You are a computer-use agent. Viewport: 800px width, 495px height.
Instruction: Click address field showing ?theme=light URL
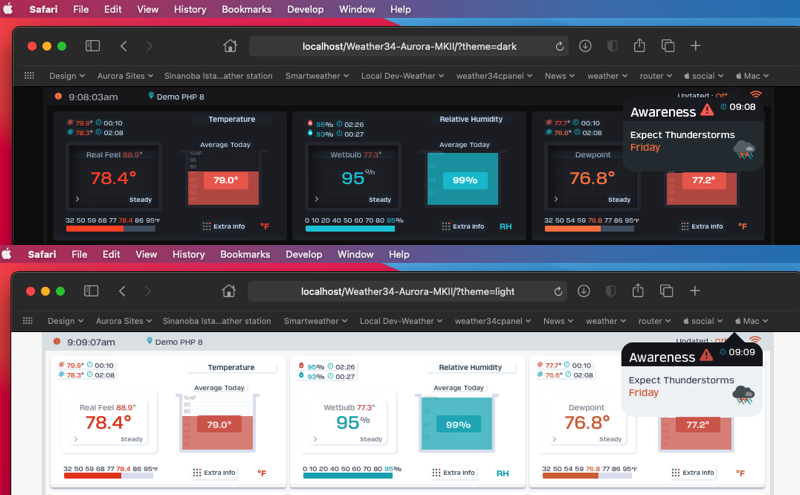(408, 291)
